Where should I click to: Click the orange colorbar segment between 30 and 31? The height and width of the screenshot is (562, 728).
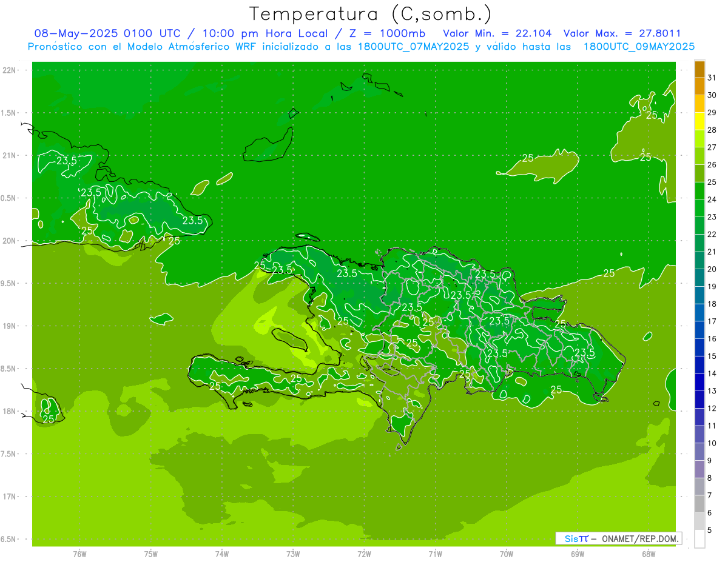click(x=699, y=87)
